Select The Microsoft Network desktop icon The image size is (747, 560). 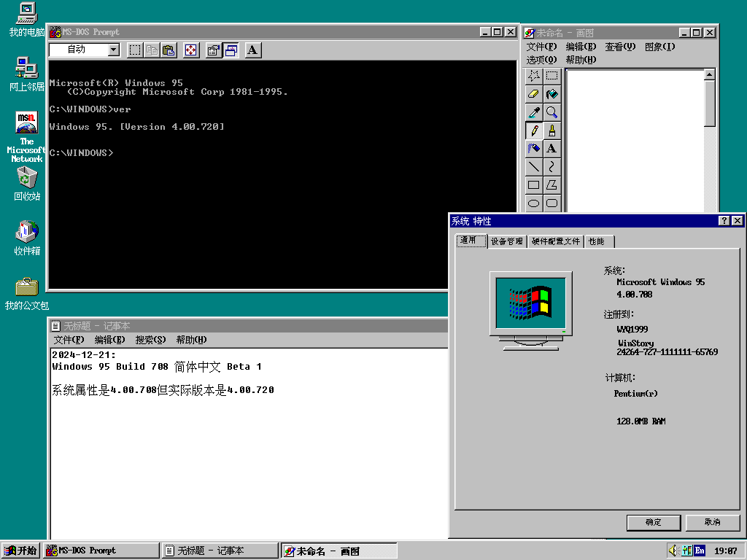[27, 137]
